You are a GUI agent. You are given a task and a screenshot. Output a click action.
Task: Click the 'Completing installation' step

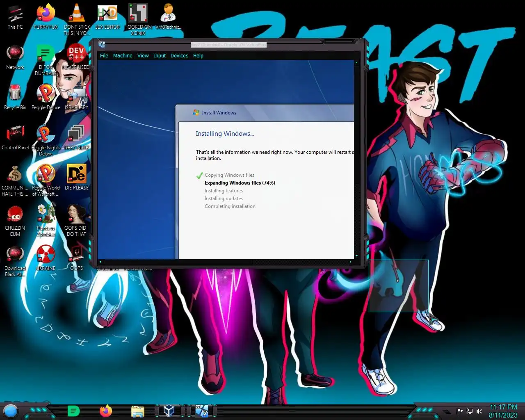click(230, 206)
